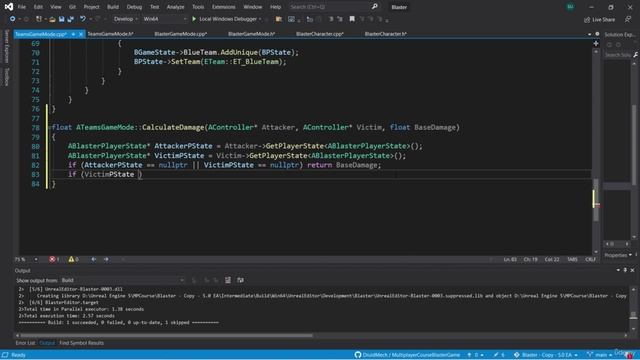640x360 pixels.
Task: Click the folder icon right of the debugger button
Action: [x=279, y=19]
